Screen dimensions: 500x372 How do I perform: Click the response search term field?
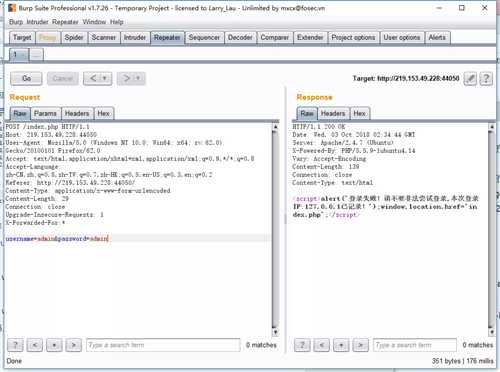coord(415,345)
